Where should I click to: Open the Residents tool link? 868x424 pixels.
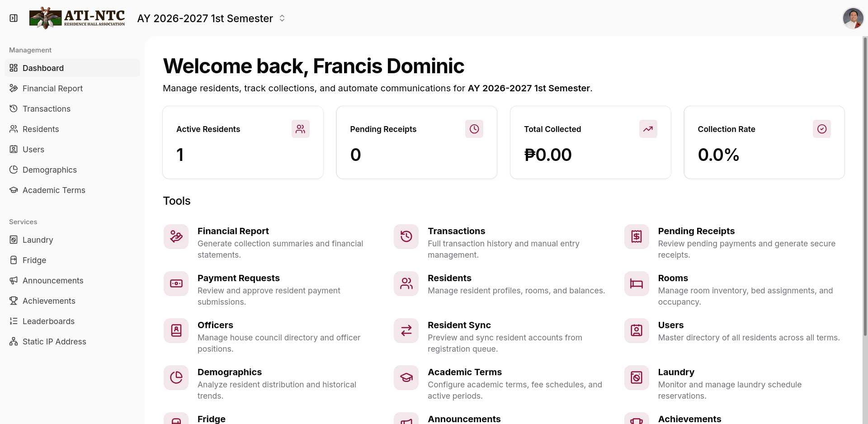pyautogui.click(x=500, y=284)
